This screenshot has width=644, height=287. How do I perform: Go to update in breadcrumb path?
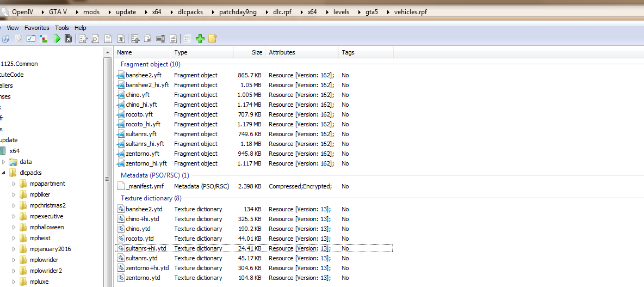(126, 12)
